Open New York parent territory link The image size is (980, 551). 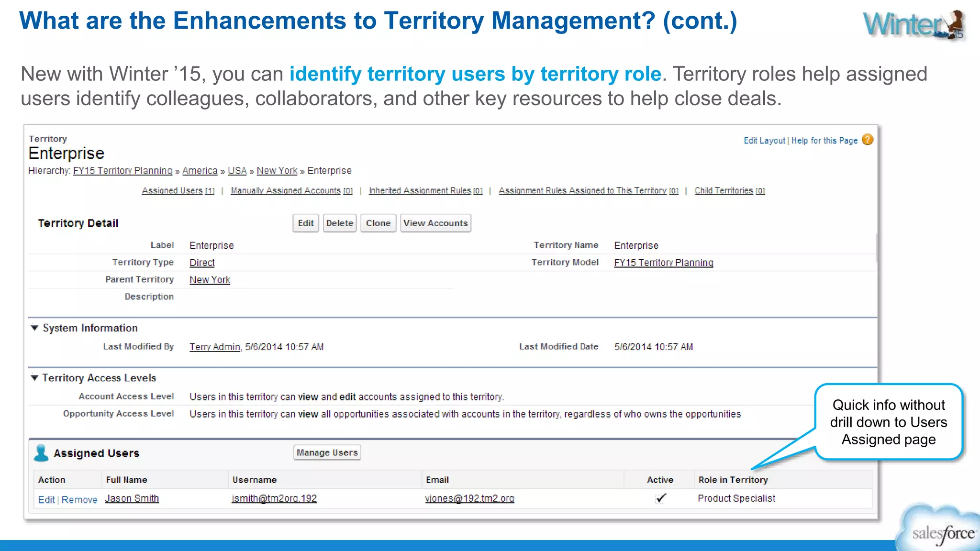[x=210, y=280]
